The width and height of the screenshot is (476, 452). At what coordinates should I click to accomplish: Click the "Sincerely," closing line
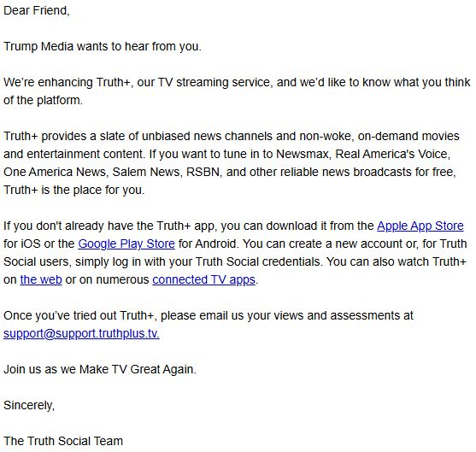click(29, 405)
